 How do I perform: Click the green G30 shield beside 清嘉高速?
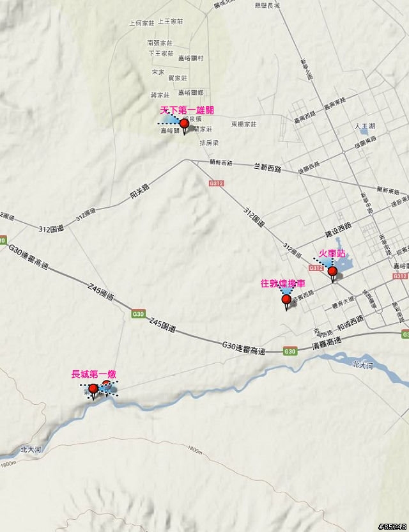click(x=290, y=351)
